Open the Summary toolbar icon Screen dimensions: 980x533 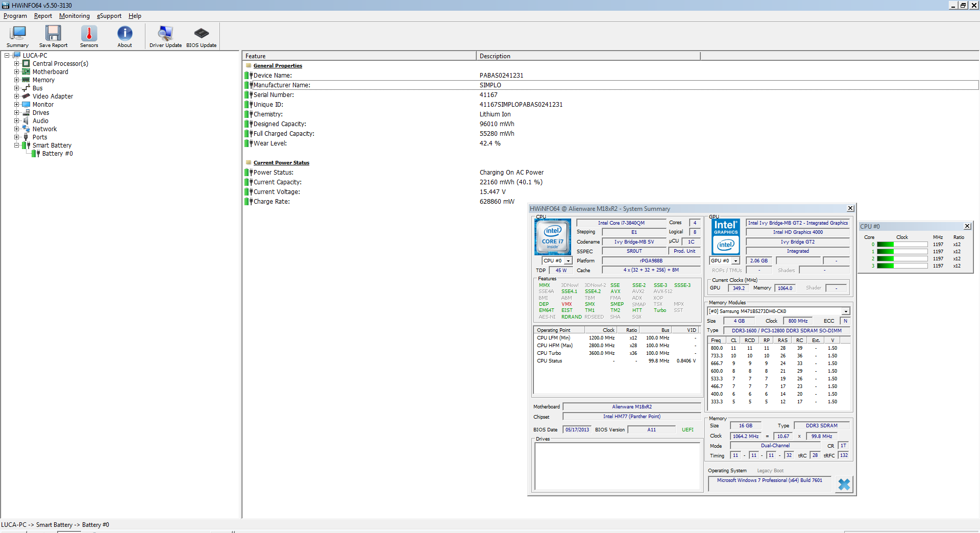(17, 36)
